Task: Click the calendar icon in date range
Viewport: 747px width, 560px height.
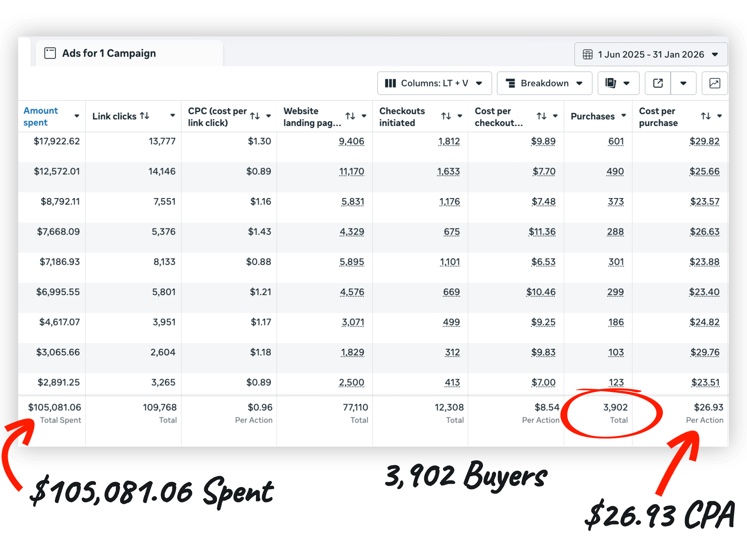Action: 587,54
